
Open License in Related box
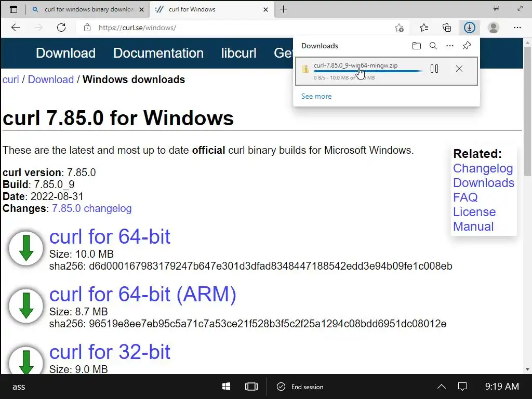tap(474, 212)
